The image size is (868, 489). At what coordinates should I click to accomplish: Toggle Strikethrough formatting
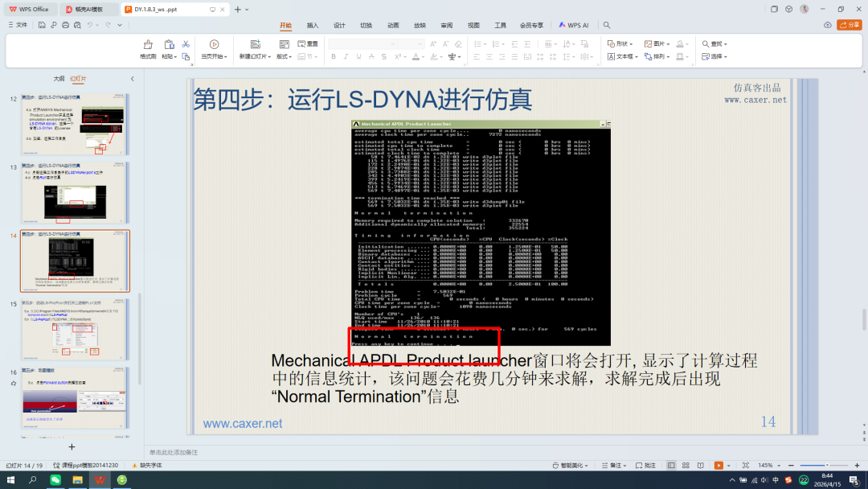tap(371, 56)
